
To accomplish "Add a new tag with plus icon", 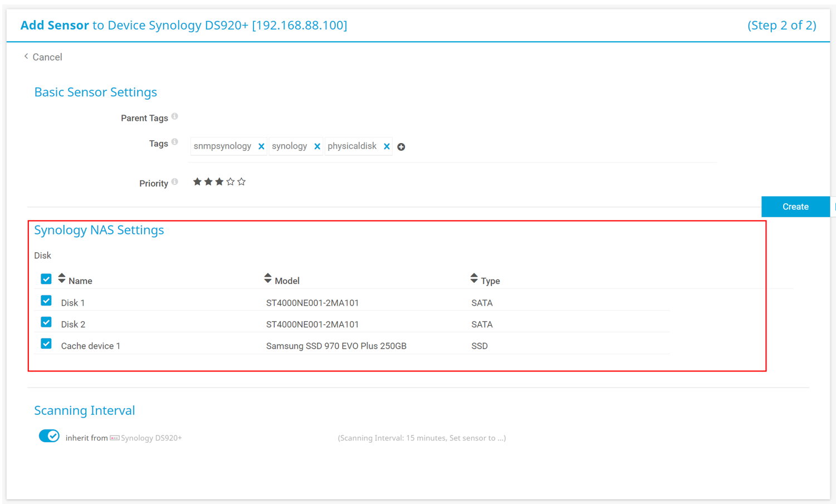I will (401, 147).
